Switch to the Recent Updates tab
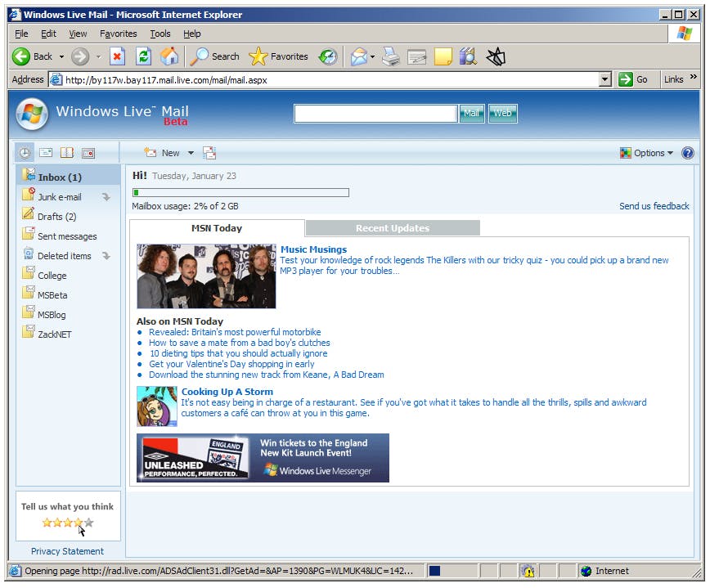 click(x=391, y=227)
